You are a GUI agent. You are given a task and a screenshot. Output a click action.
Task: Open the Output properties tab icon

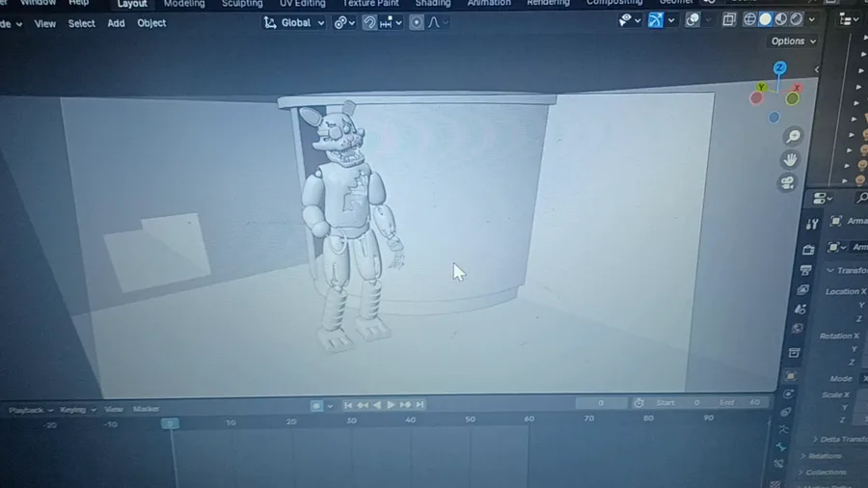point(805,270)
